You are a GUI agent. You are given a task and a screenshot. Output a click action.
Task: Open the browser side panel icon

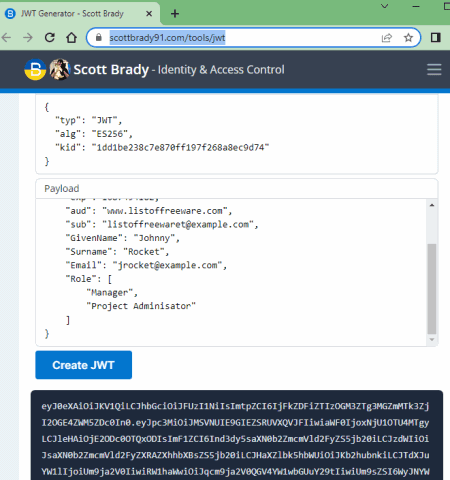click(435, 38)
